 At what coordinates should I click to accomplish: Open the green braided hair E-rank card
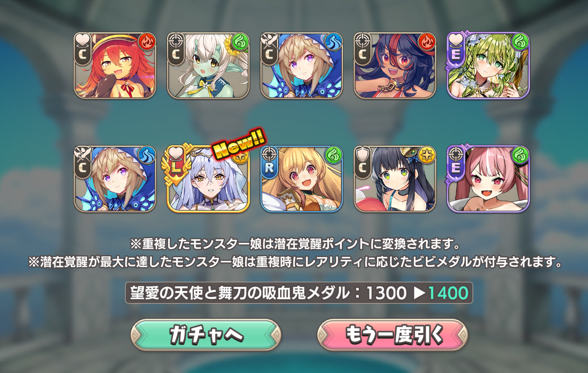[488, 65]
